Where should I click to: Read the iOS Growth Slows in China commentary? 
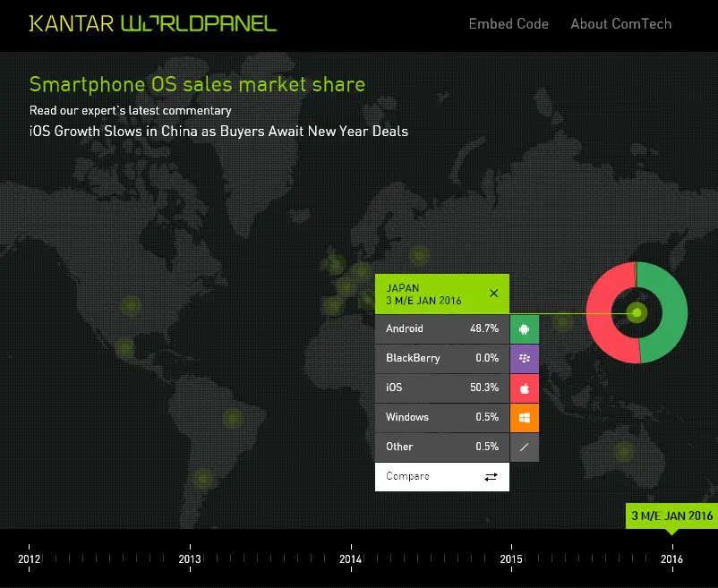pyautogui.click(x=218, y=132)
